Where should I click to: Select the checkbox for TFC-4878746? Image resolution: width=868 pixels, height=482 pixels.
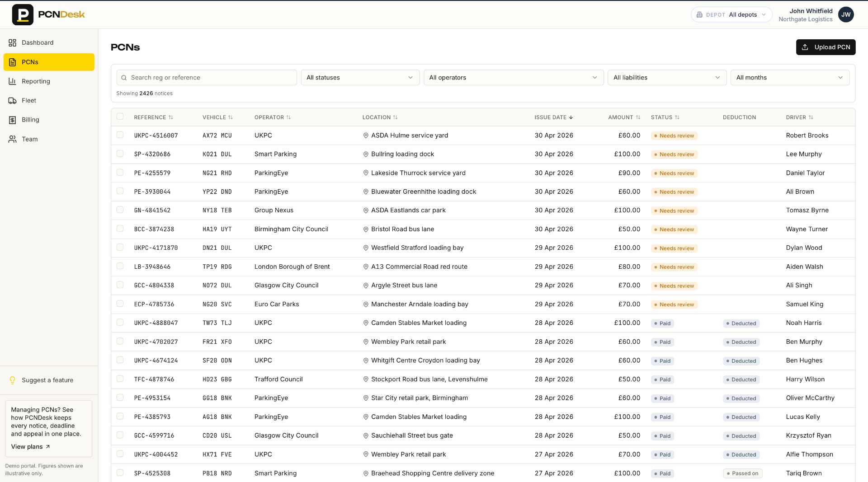tap(120, 379)
